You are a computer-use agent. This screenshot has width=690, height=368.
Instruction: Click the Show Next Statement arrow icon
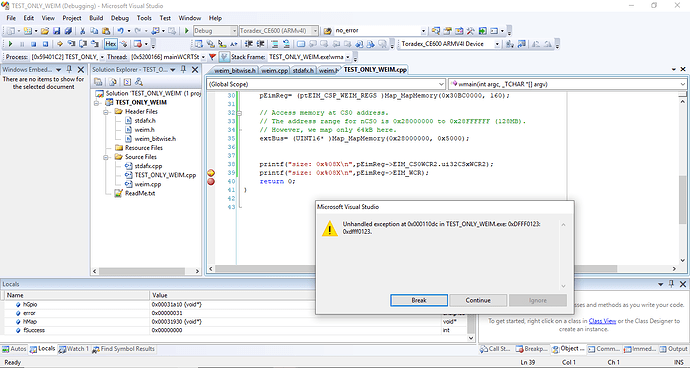pos(60,44)
